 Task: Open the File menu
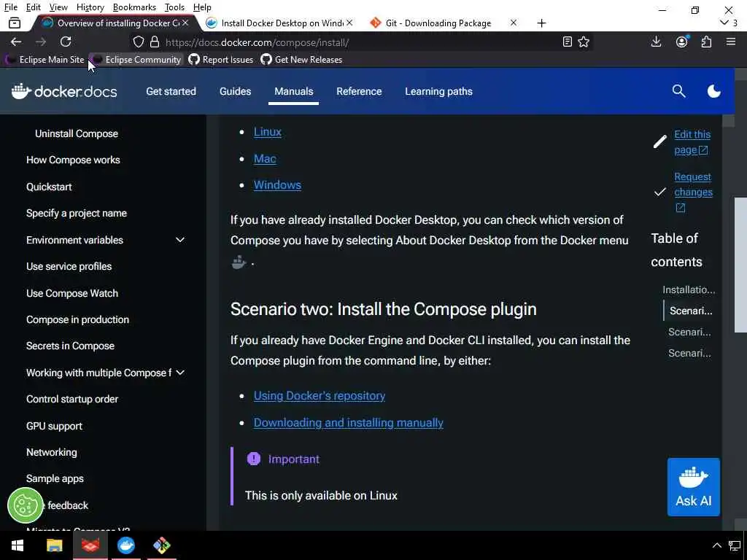coord(10,7)
